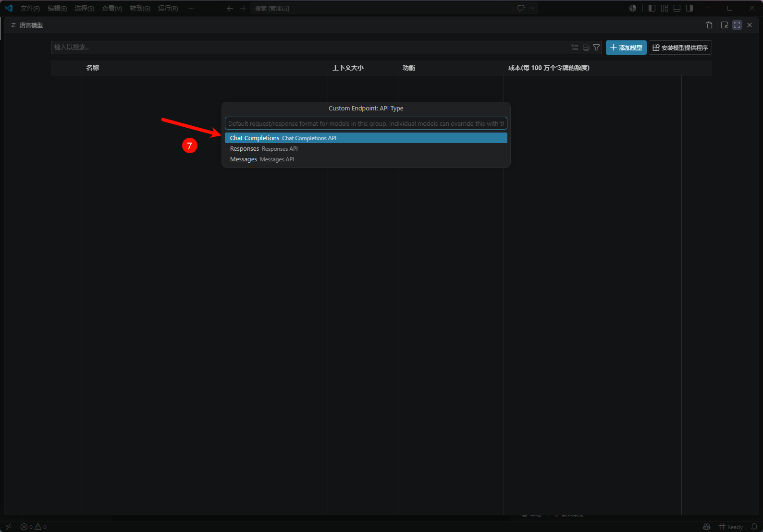This screenshot has height=532, width=763.
Task: Open customize layout icon
Action: [665, 8]
